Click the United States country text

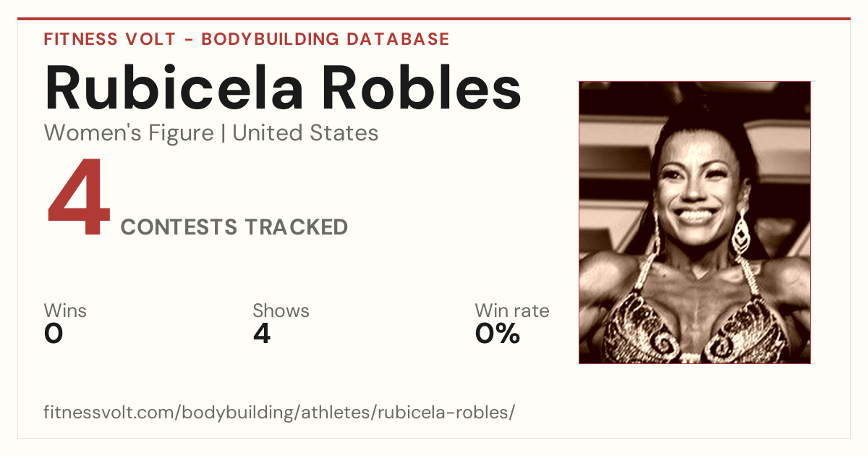(305, 133)
